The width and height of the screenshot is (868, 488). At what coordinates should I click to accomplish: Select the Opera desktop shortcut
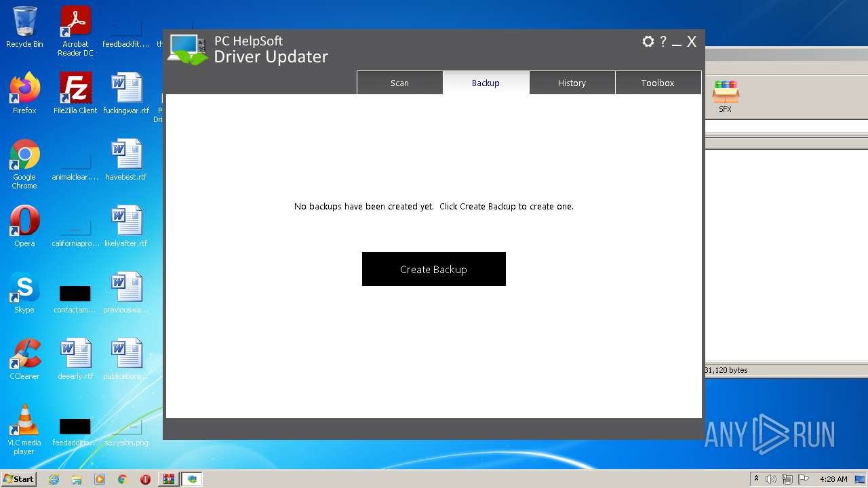(x=24, y=226)
